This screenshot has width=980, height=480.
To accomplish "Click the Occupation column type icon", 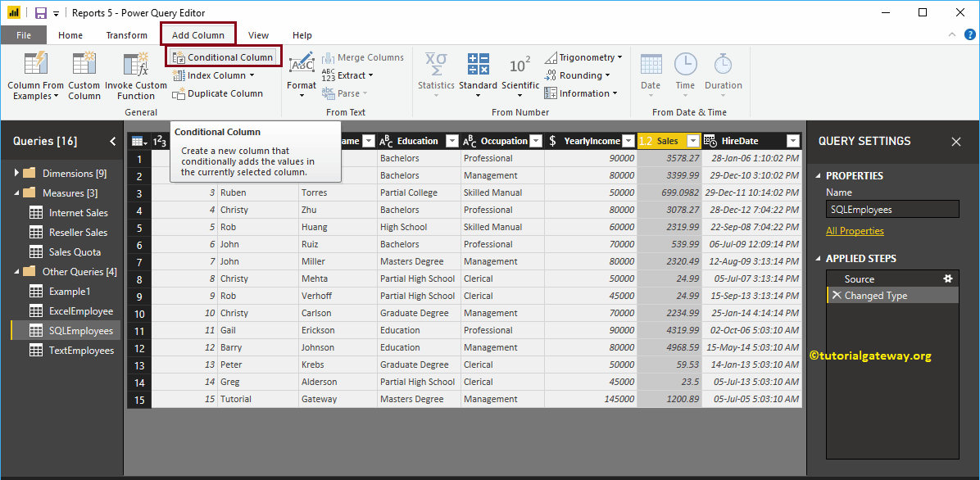I will click(470, 141).
